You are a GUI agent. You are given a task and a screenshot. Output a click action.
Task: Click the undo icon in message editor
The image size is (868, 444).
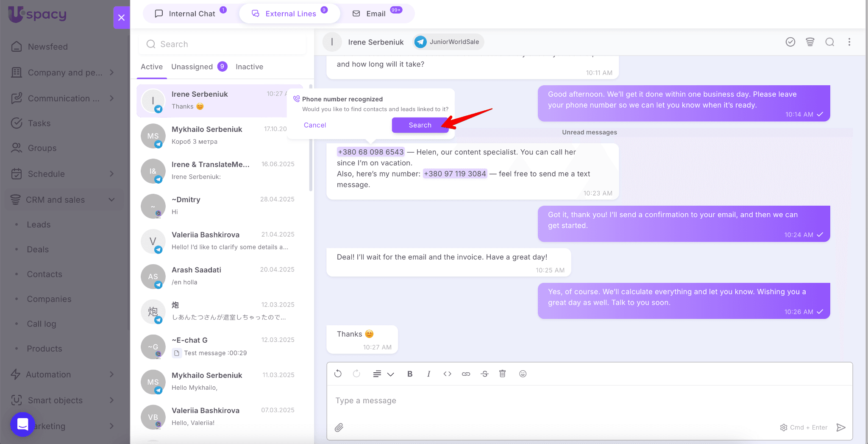pyautogui.click(x=338, y=374)
